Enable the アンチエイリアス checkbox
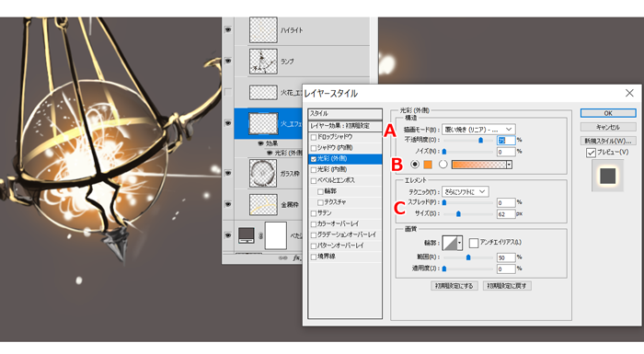The width and height of the screenshot is (644, 354). (474, 243)
